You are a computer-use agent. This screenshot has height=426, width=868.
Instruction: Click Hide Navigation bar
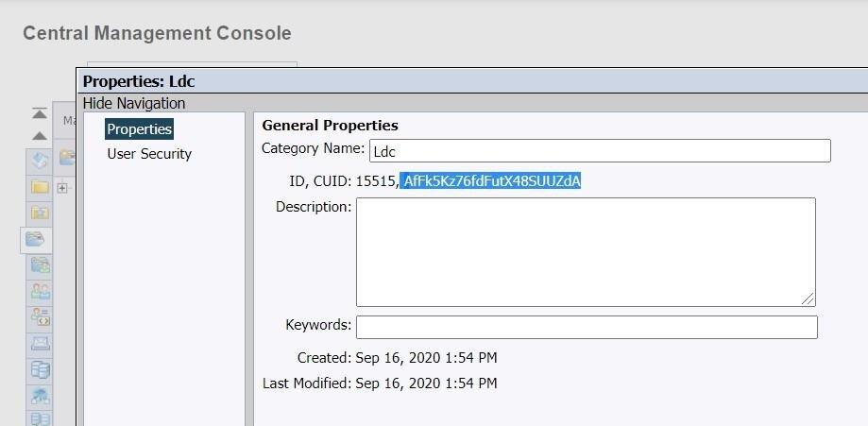134,103
